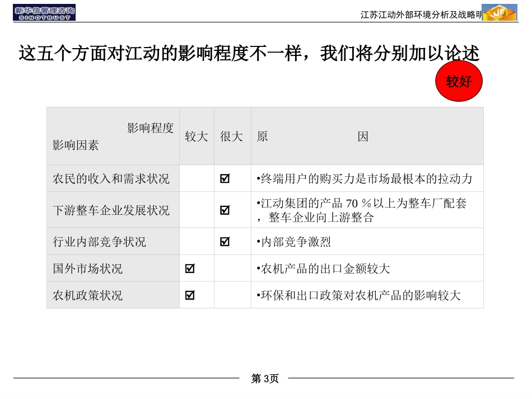Toggle the 很大 checkbox for 行业内部竞争状况
This screenshot has width=532, height=399.
(x=225, y=241)
